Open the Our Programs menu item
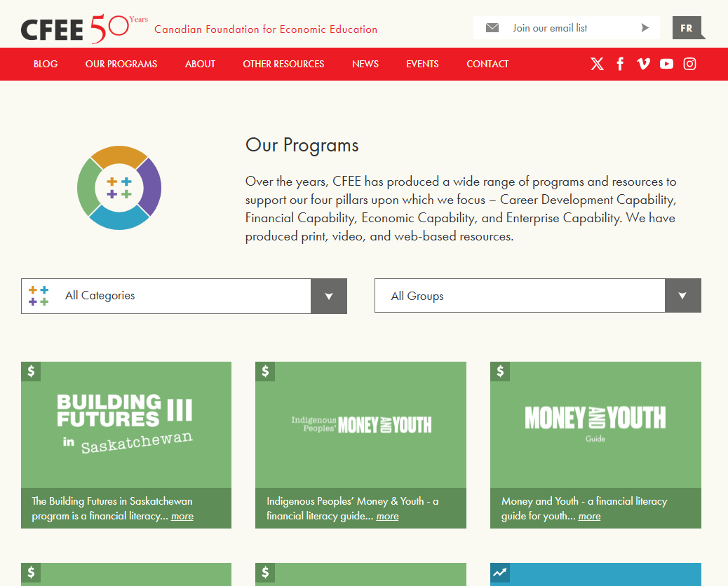Image resolution: width=728 pixels, height=586 pixels. coord(121,64)
